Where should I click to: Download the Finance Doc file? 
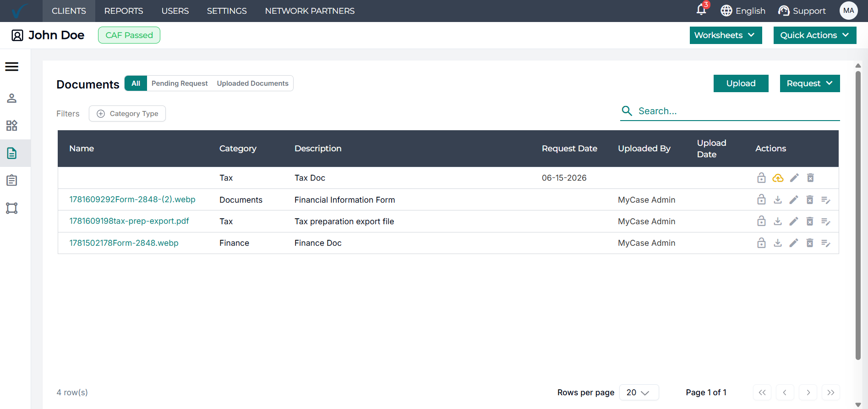point(778,243)
